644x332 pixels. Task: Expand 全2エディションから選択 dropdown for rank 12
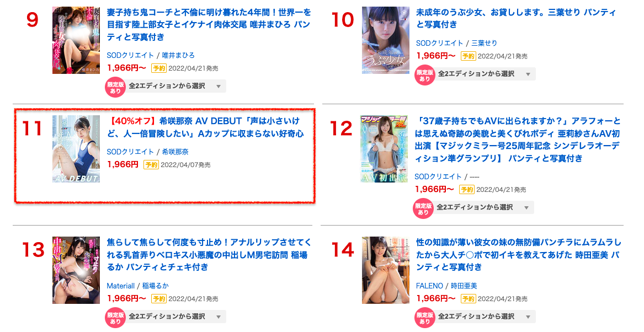483,207
